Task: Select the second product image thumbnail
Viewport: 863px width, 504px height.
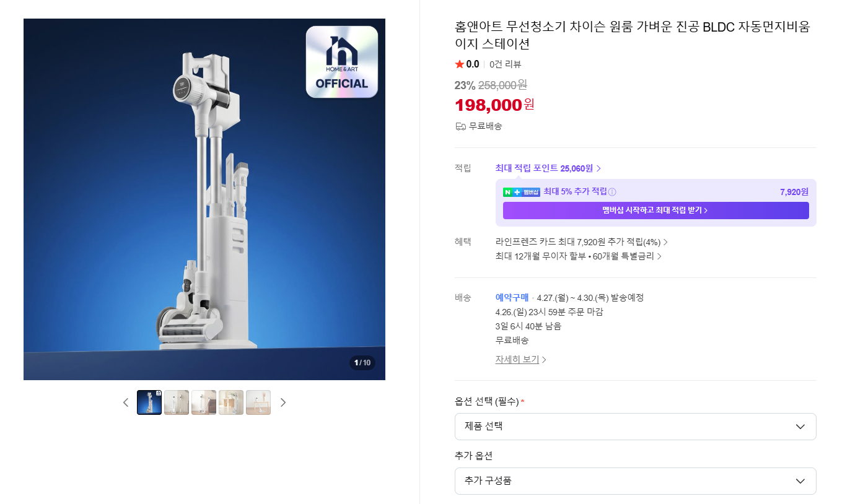Action: [176, 402]
